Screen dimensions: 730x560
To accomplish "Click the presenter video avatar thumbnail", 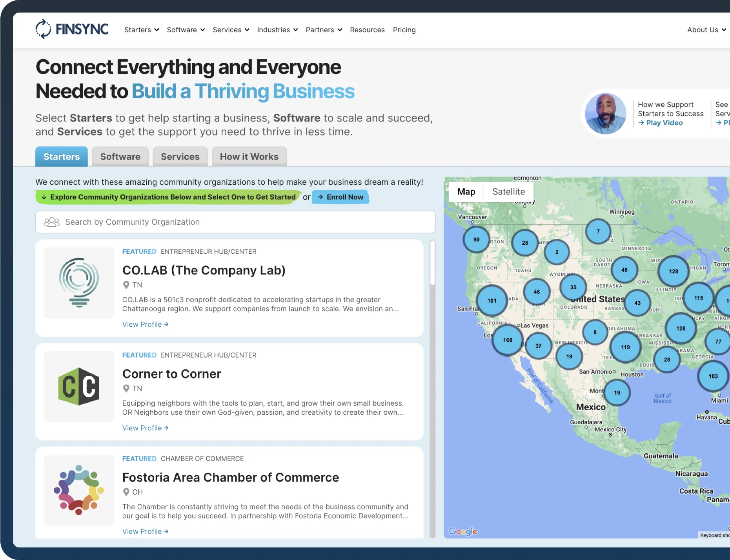I will coord(605,114).
